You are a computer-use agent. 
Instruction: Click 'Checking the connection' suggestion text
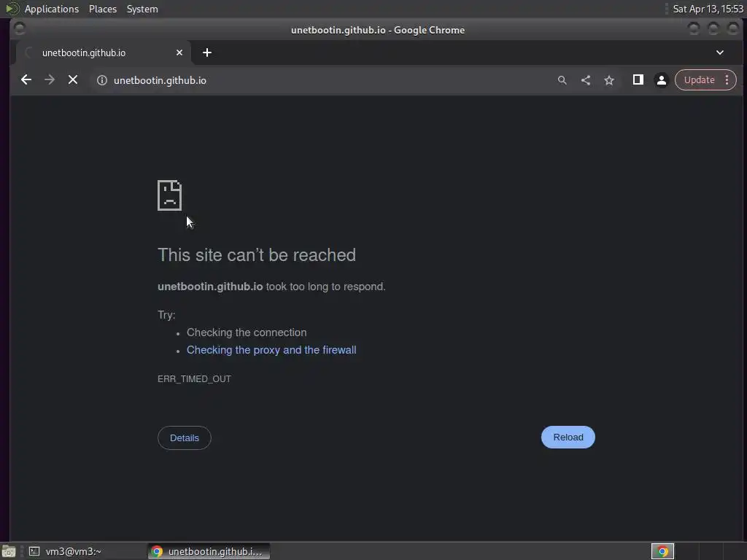(247, 332)
